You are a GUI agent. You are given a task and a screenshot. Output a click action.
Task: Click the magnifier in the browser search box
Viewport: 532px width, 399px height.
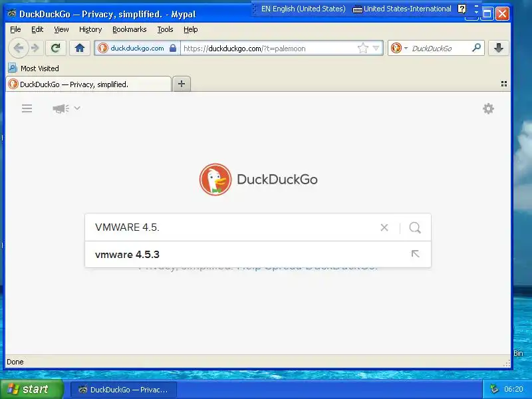click(476, 48)
